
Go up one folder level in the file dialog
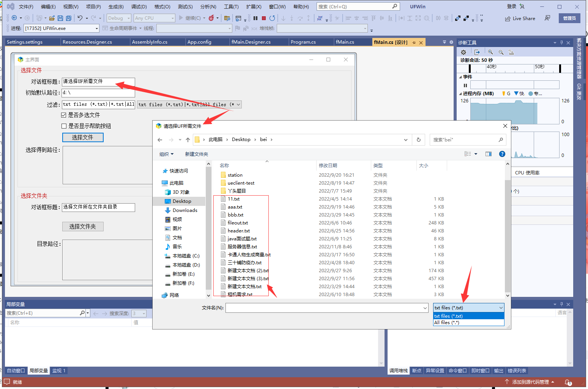tap(188, 140)
